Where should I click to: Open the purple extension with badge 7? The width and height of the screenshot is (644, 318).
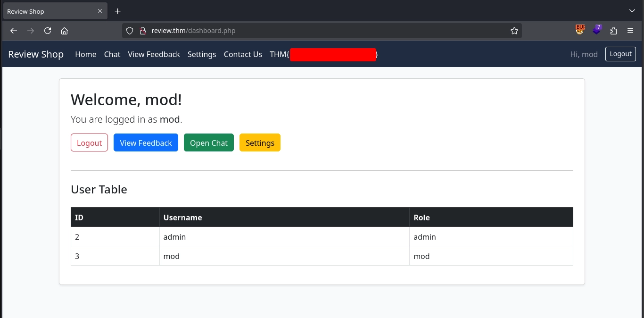pyautogui.click(x=597, y=30)
